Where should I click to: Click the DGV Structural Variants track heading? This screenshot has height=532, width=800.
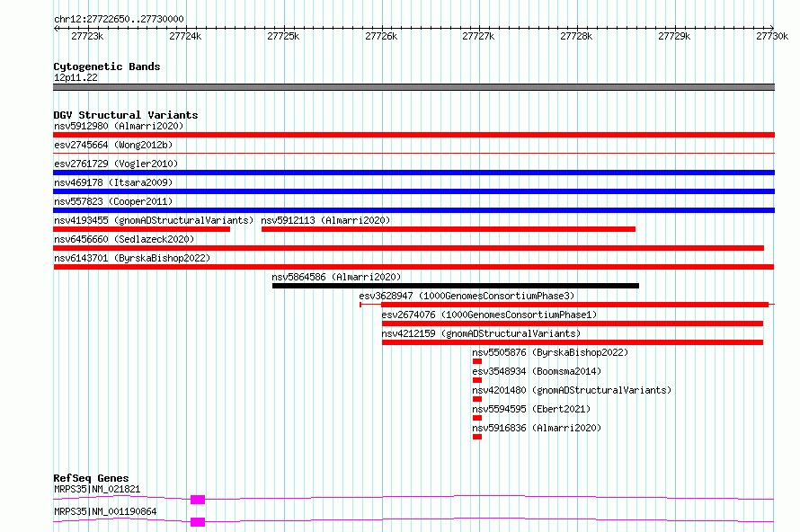[126, 115]
